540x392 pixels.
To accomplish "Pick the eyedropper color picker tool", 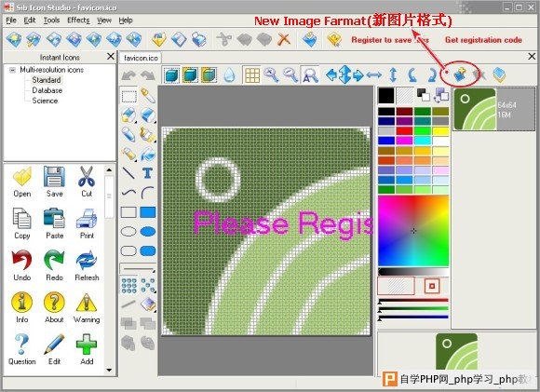I will 148,95.
